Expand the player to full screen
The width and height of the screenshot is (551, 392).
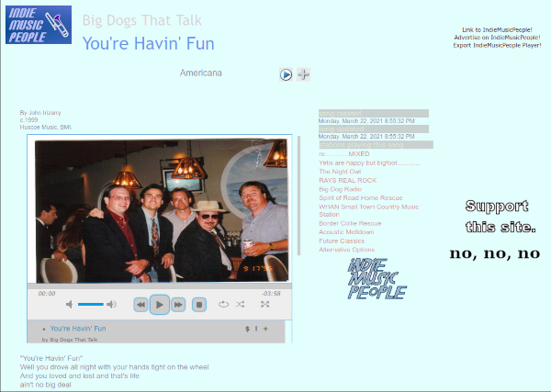click(265, 304)
